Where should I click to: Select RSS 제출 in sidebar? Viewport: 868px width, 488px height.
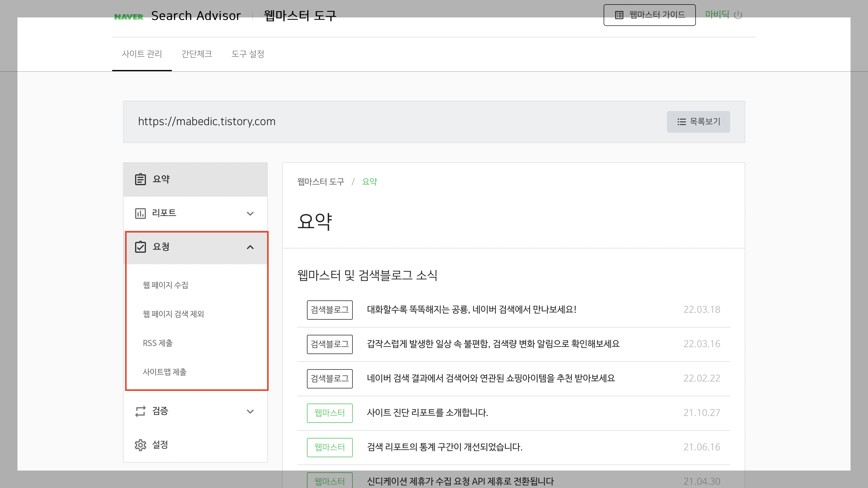coord(157,343)
